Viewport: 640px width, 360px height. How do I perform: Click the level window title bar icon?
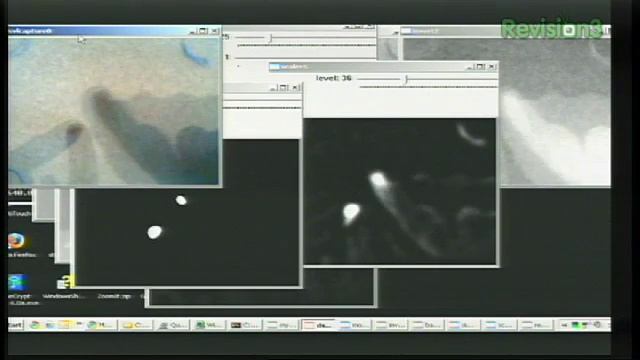[275, 67]
